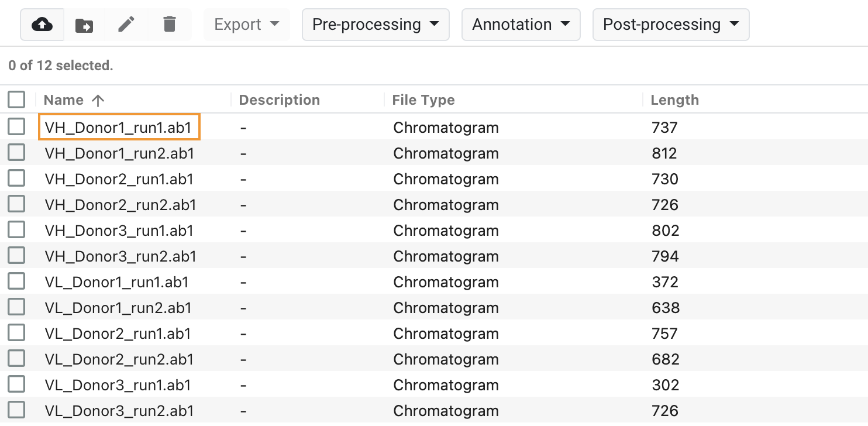Expand the Pre-processing menu
This screenshot has height=426, width=868.
click(x=376, y=25)
